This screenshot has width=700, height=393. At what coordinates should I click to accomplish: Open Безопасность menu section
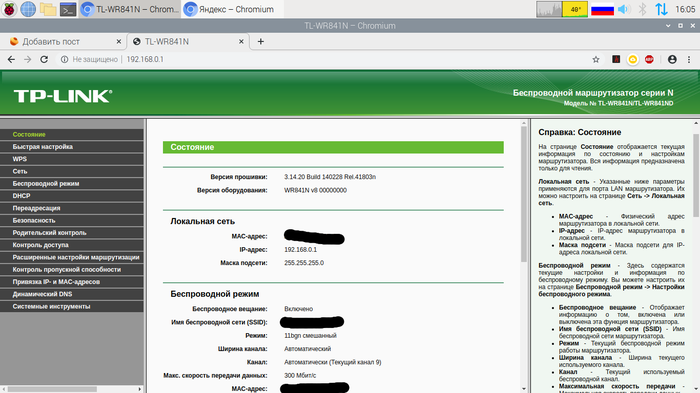(71, 220)
